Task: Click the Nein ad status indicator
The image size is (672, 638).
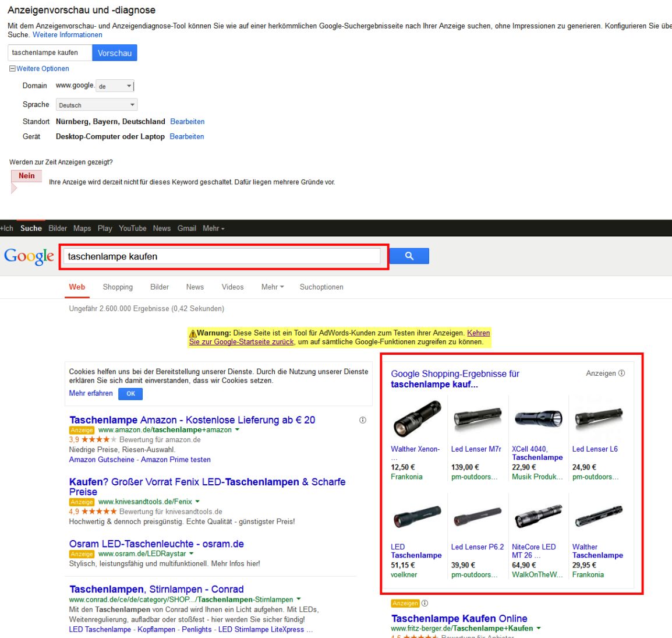Action: (27, 176)
